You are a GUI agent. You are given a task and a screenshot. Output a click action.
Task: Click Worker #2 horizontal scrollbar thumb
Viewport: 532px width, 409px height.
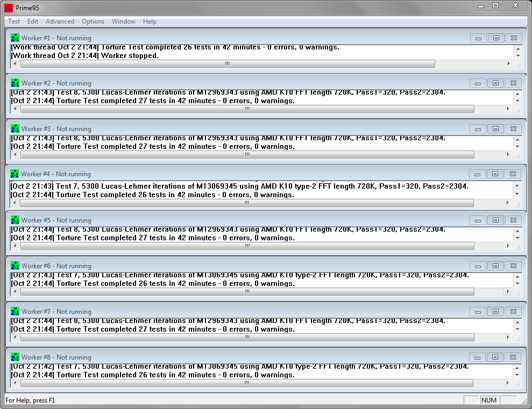click(247, 109)
